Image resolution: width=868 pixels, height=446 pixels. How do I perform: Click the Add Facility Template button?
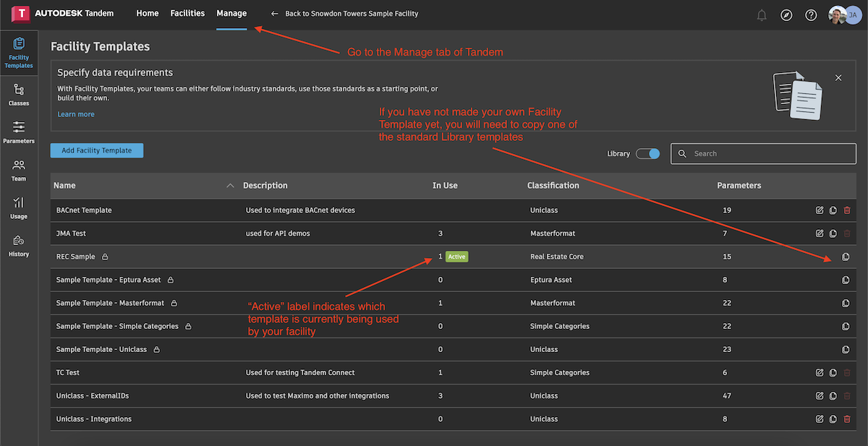click(x=97, y=150)
